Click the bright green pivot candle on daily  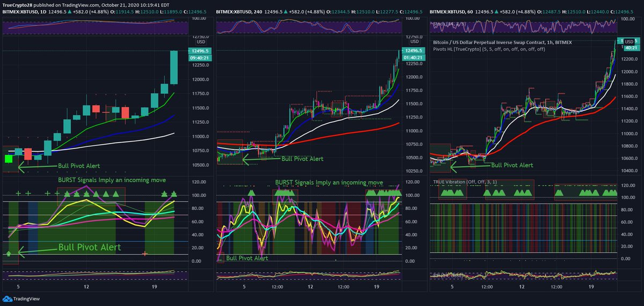tap(9, 158)
